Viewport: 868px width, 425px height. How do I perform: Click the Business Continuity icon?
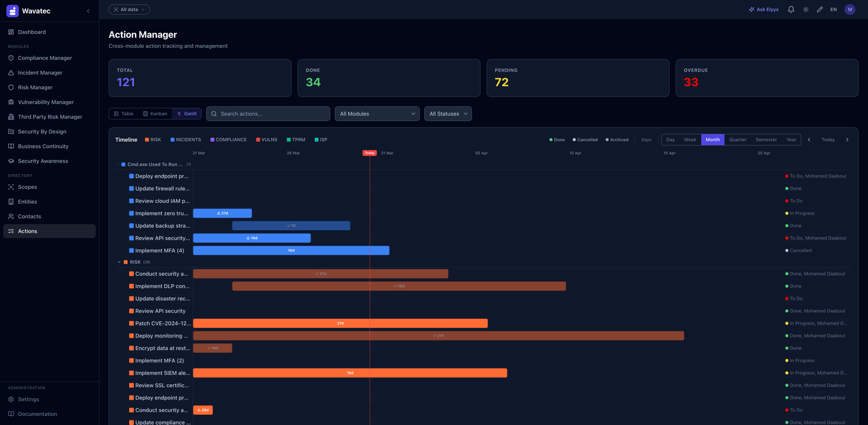pyautogui.click(x=11, y=146)
